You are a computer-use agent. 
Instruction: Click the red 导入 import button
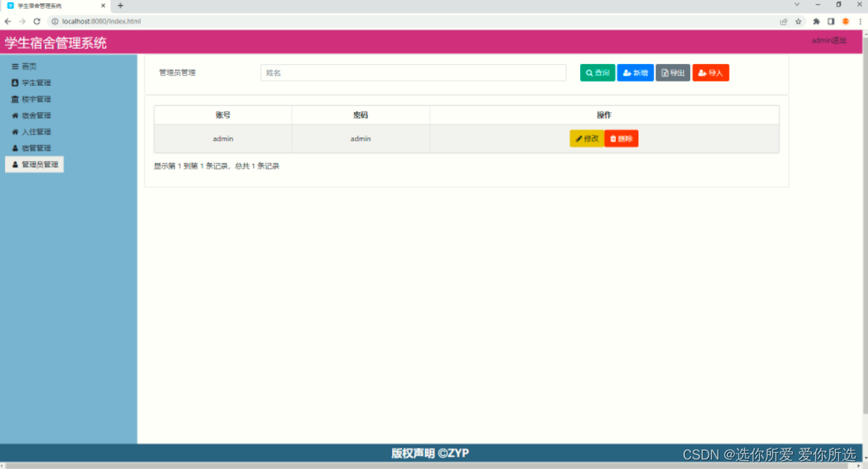coord(711,73)
